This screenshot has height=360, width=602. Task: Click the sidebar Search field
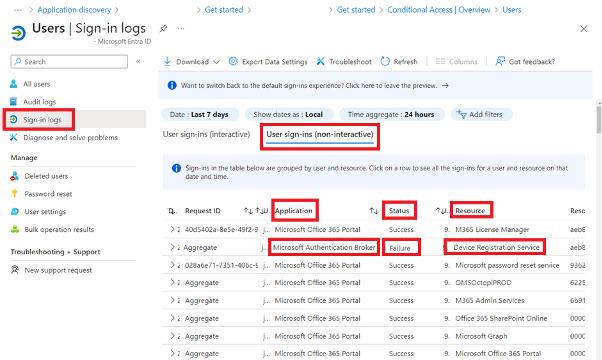(x=69, y=61)
